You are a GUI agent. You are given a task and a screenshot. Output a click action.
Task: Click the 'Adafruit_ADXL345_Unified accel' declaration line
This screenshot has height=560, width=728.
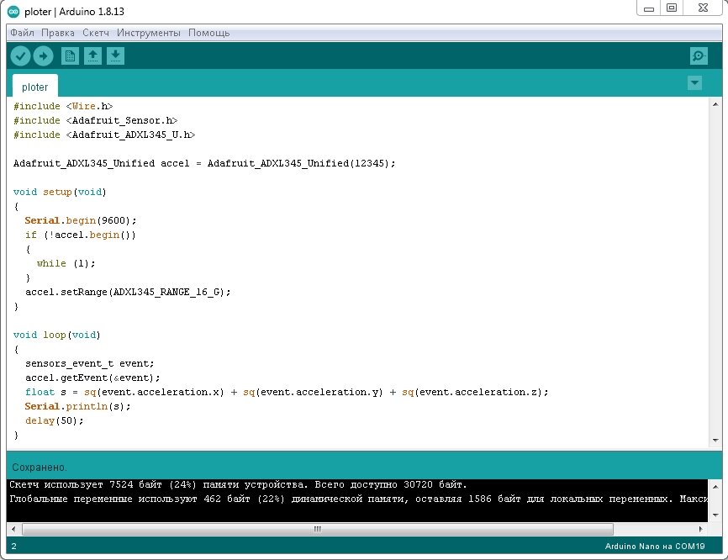pos(204,163)
